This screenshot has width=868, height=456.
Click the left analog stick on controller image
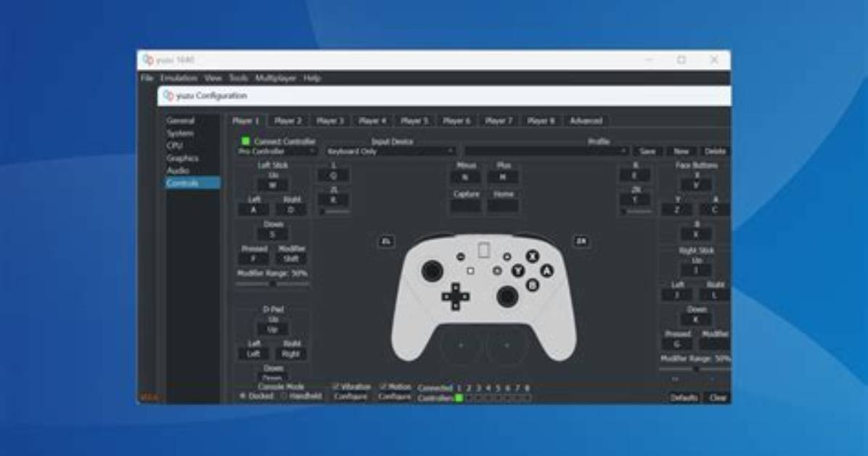coord(432,271)
